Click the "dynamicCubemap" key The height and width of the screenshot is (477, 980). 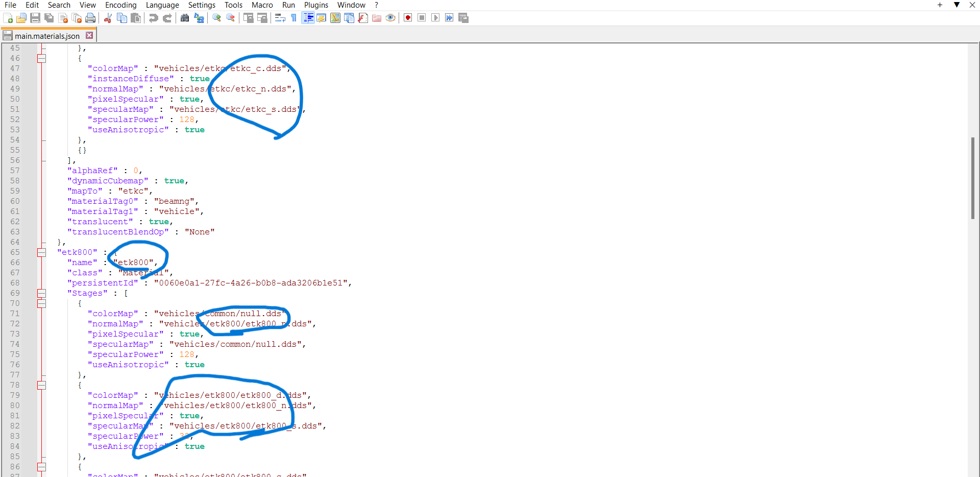(108, 181)
